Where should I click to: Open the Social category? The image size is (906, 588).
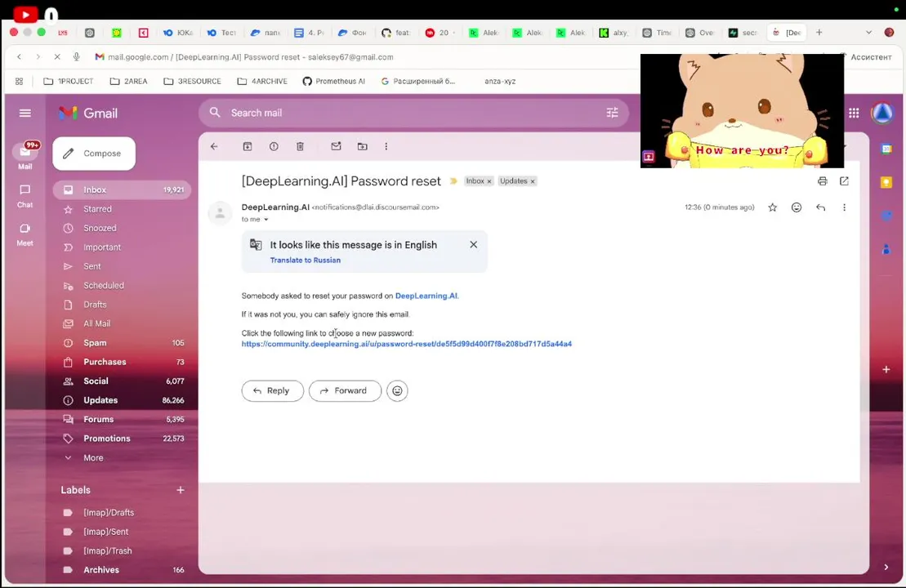point(122,381)
